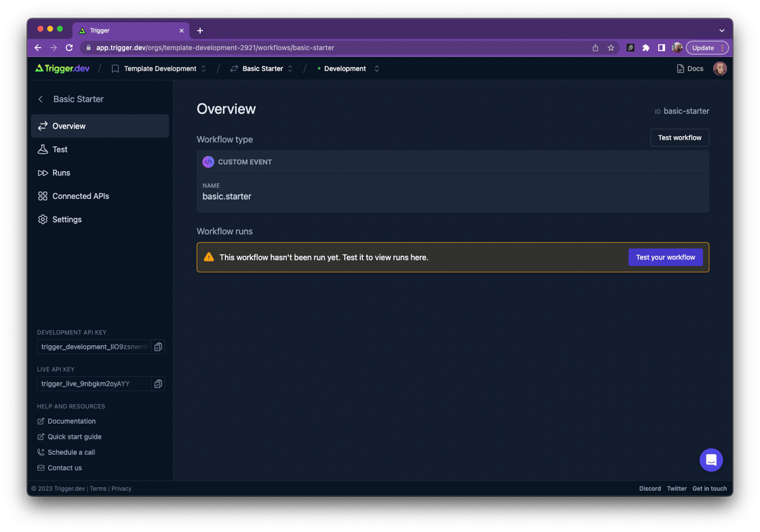The image size is (760, 532).
Task: Click the basic-starter workflow ID text
Action: pyautogui.click(x=687, y=111)
